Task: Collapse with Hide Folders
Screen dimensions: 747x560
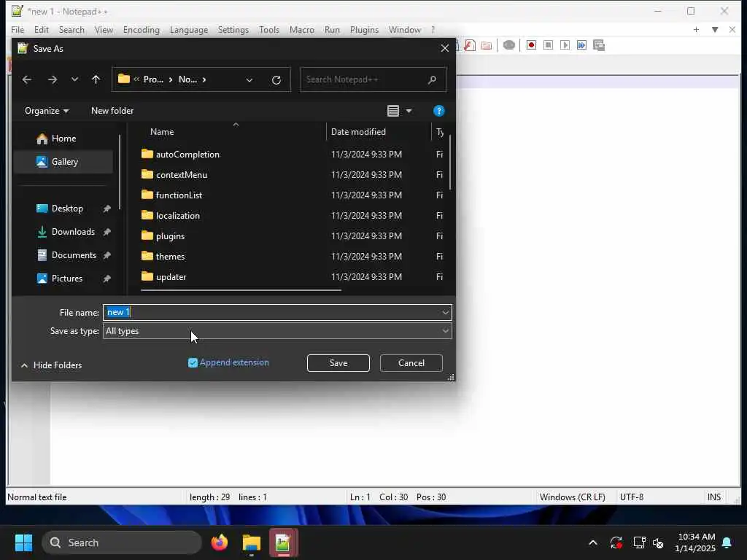Action: pyautogui.click(x=52, y=365)
